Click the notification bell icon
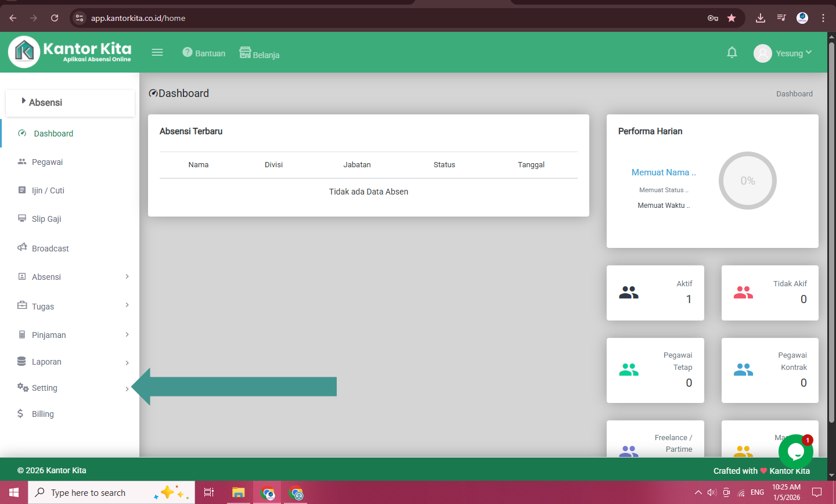This screenshot has height=504, width=836. [732, 53]
